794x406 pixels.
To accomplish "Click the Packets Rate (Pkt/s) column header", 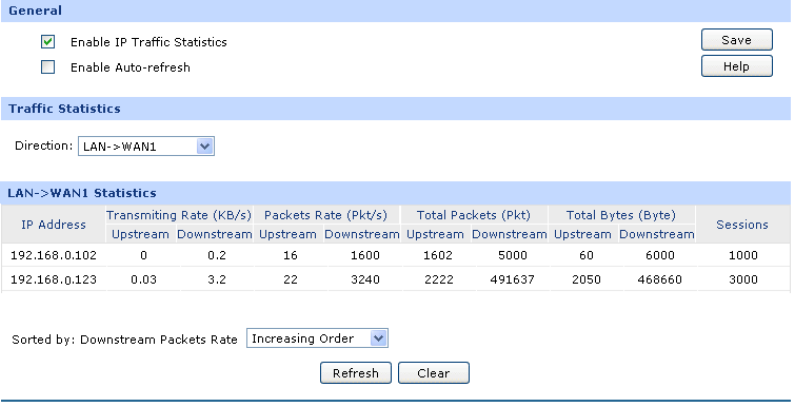I will pos(328,215).
